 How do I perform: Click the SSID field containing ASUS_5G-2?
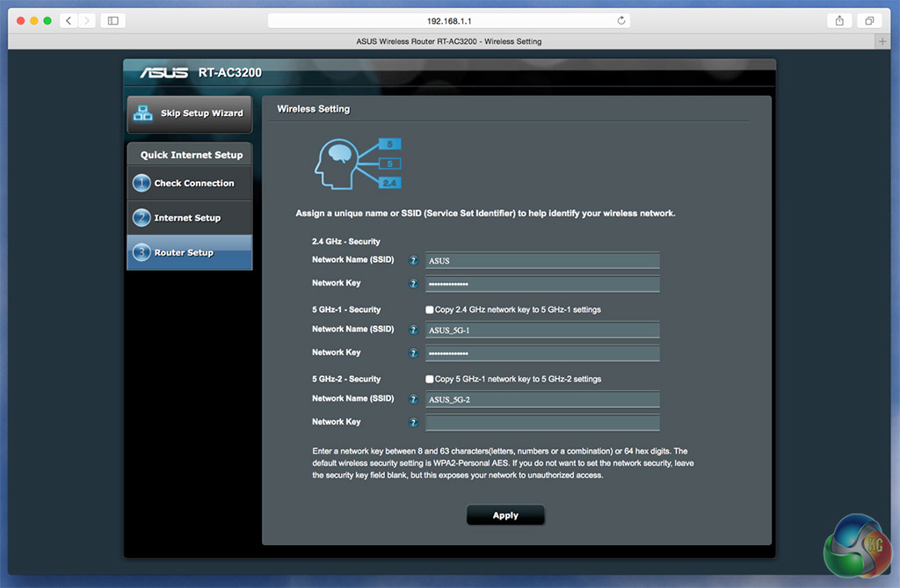coord(542,400)
